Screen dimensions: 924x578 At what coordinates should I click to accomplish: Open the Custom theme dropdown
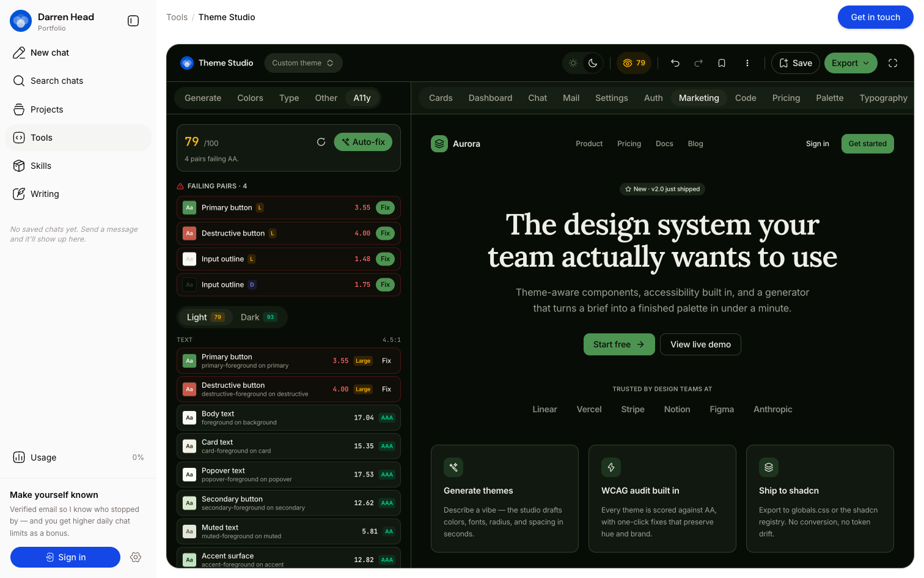click(303, 63)
